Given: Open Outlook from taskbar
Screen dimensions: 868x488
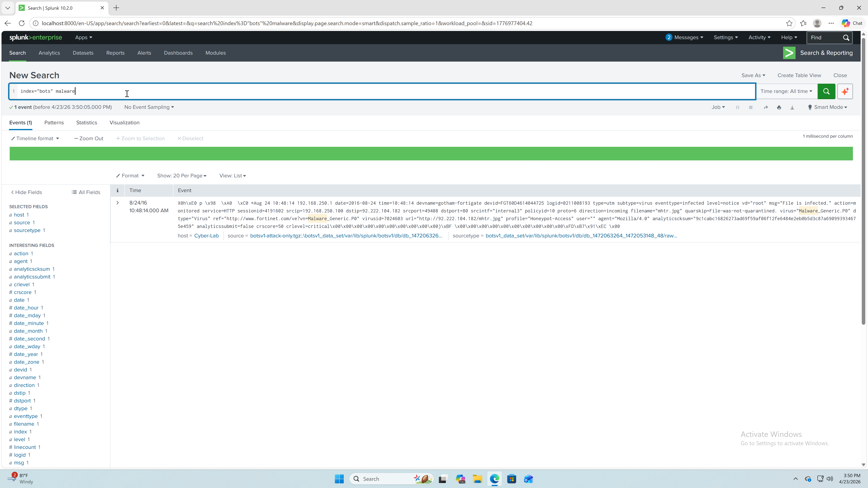Looking at the screenshot, I should (x=528, y=479).
